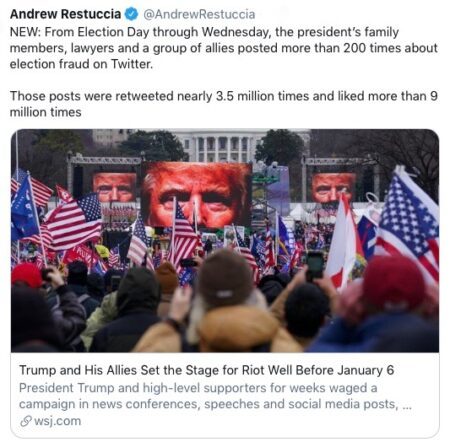Open the @AndrewRestuccia handle link
450x442 pixels.
click(x=199, y=14)
